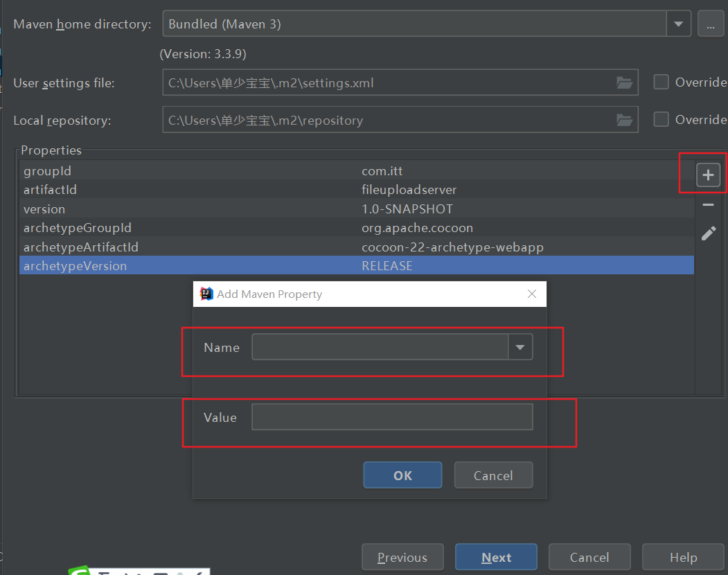Select the artifactId property row
Screen dimensions: 728x575
point(357,190)
